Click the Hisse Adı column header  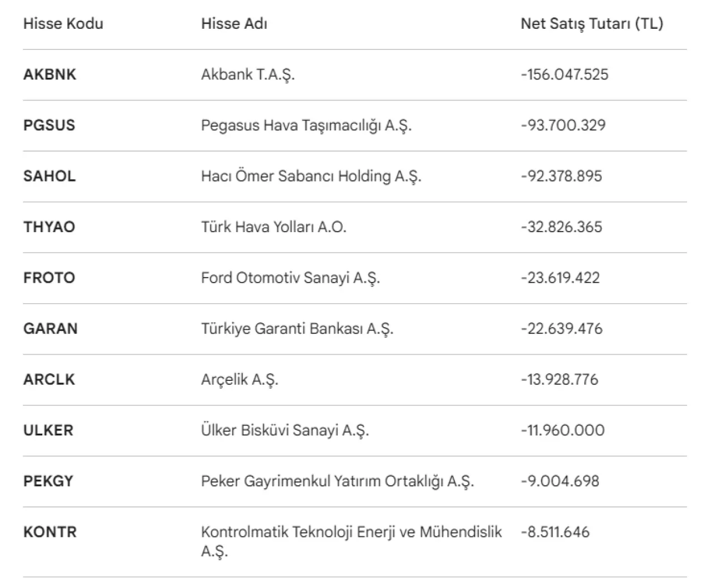(x=234, y=23)
